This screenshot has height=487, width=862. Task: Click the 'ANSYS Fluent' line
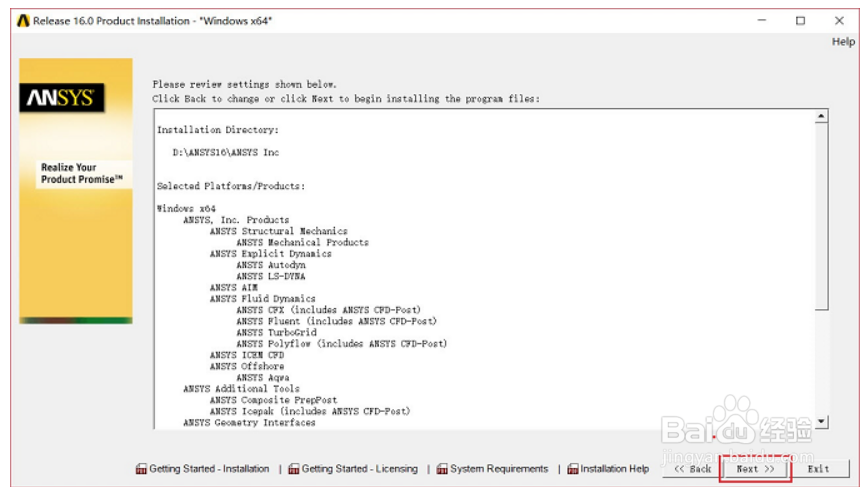click(x=336, y=321)
